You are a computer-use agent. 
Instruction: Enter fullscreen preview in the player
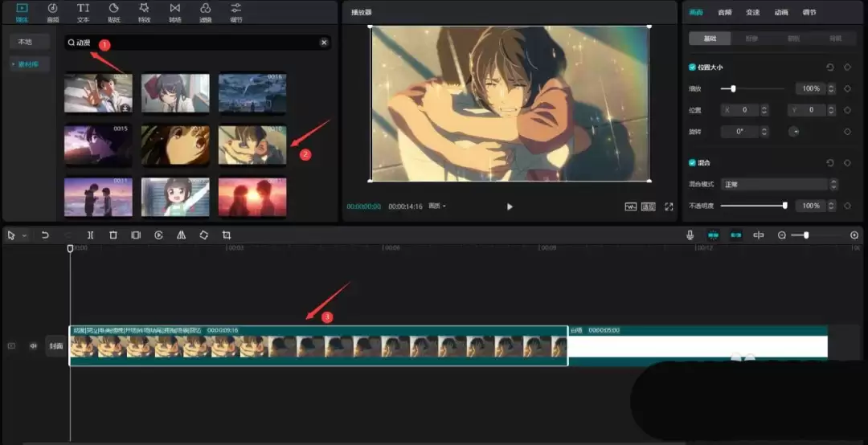pyautogui.click(x=669, y=206)
